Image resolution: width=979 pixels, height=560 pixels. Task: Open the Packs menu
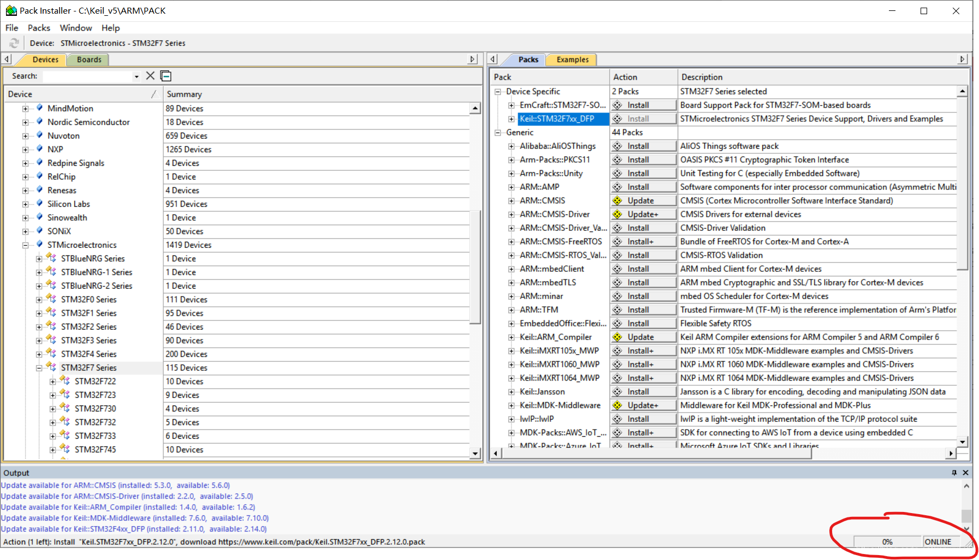pyautogui.click(x=39, y=28)
